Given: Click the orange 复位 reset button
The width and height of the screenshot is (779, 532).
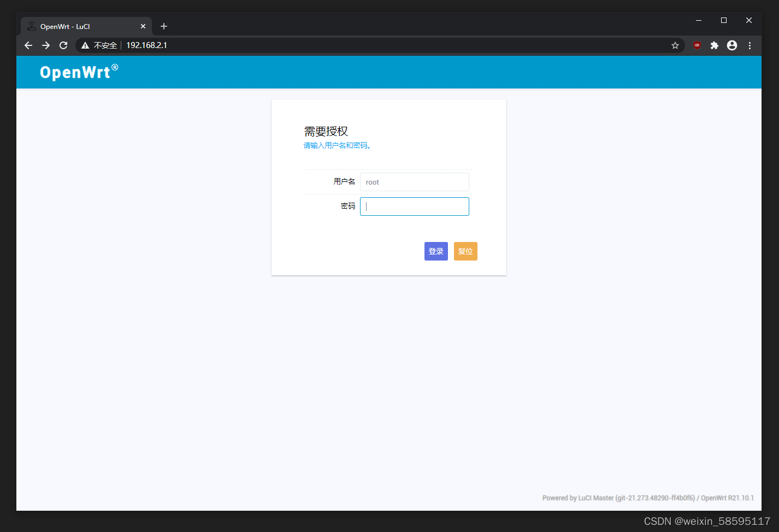Looking at the screenshot, I should (x=465, y=251).
